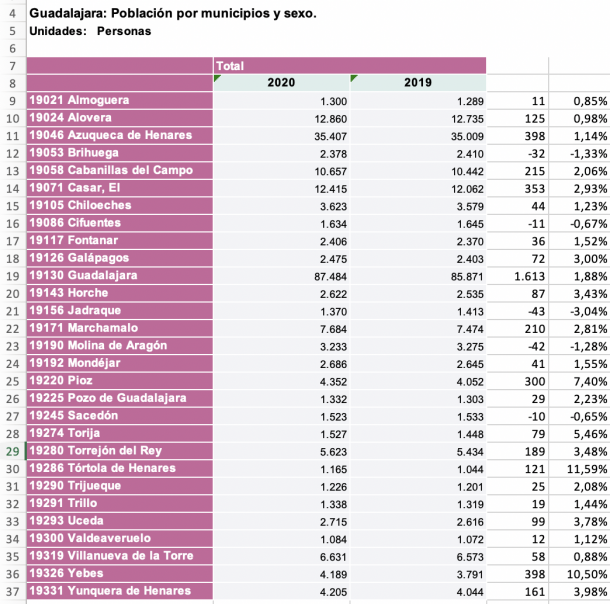The image size is (610, 604).
Task: Click the 11,59% percentage cell
Action: (581, 469)
